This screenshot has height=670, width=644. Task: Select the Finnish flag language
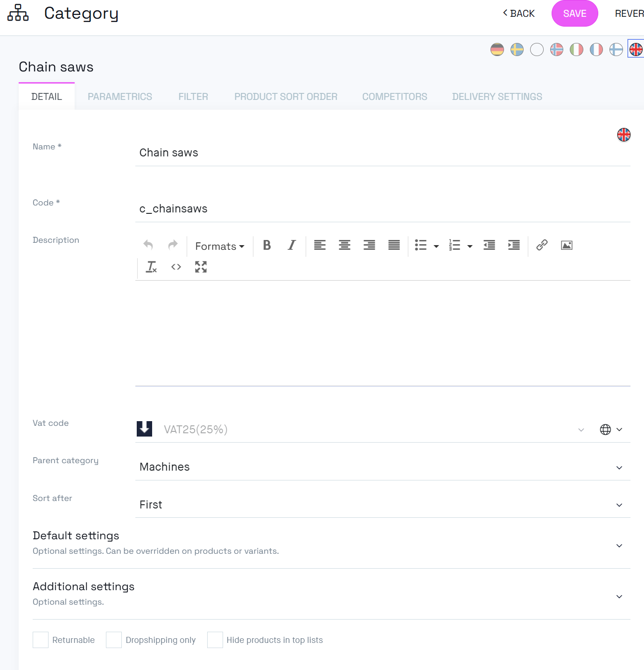click(616, 49)
